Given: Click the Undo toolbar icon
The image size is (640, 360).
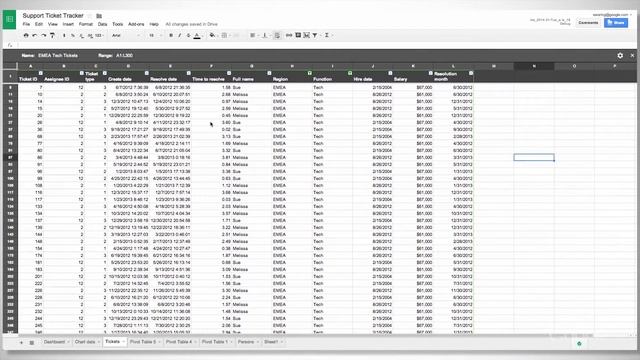Looking at the screenshot, I should (x=35, y=36).
